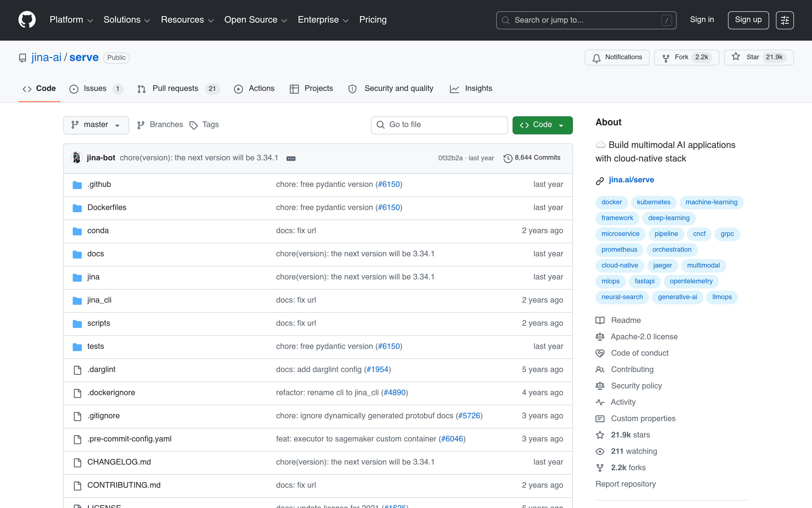Switch to the Code tab

click(x=39, y=89)
